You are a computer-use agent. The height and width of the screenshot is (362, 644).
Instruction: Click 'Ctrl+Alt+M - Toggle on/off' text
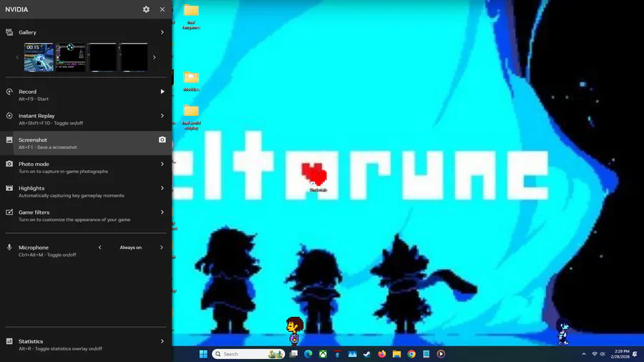47,255
